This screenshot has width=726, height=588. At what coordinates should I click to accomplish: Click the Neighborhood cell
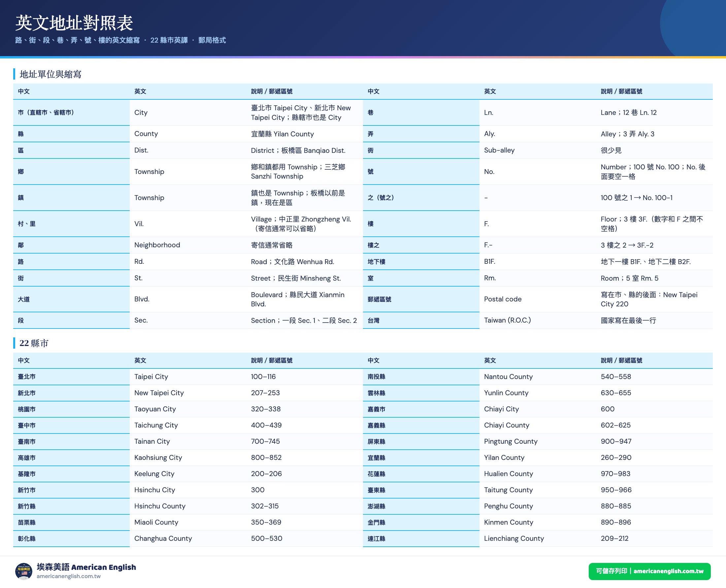[x=188, y=245]
